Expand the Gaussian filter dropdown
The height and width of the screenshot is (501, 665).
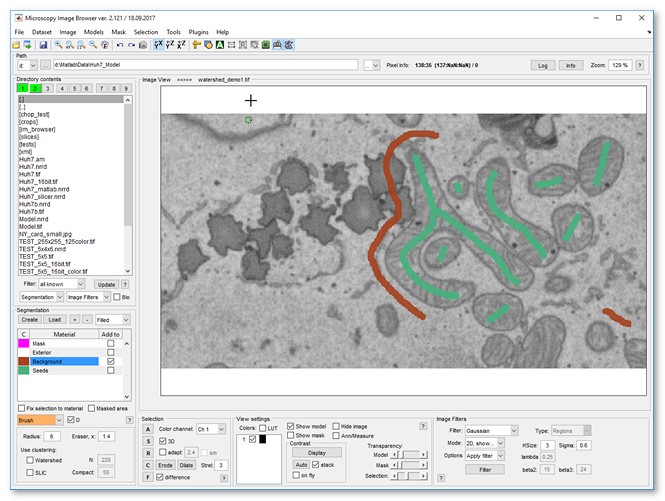click(512, 430)
